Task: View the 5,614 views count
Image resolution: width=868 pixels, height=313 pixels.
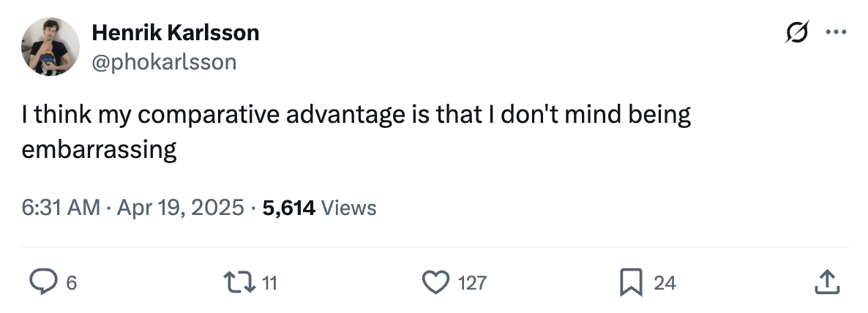Action: coord(288,208)
